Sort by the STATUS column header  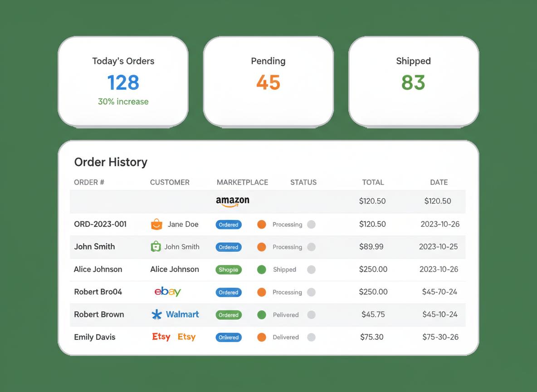coord(303,182)
